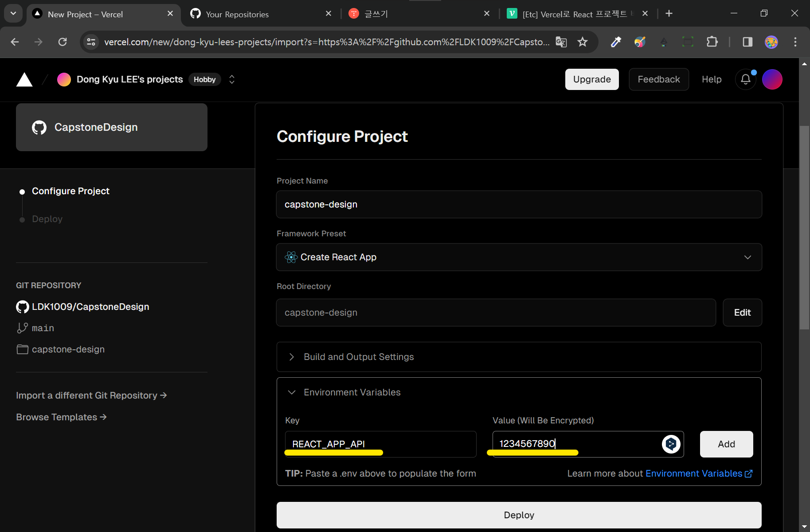Reload the current page
The width and height of the screenshot is (810, 532).
tap(63, 42)
